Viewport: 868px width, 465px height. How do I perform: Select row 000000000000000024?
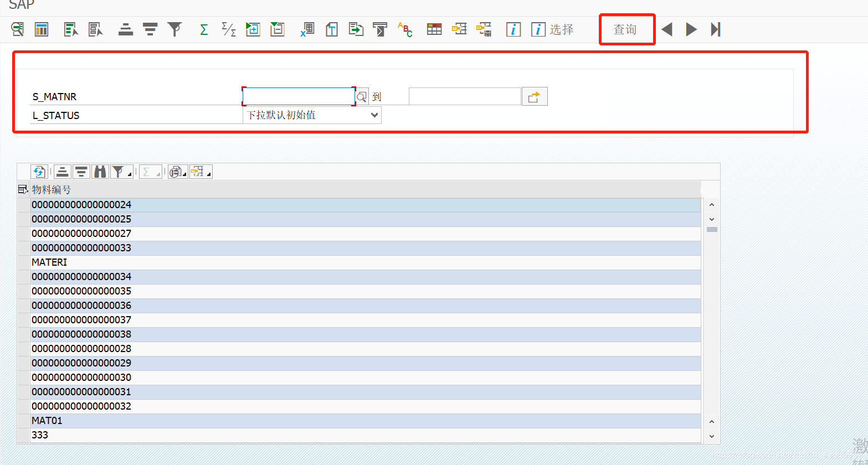pyautogui.click(x=365, y=205)
